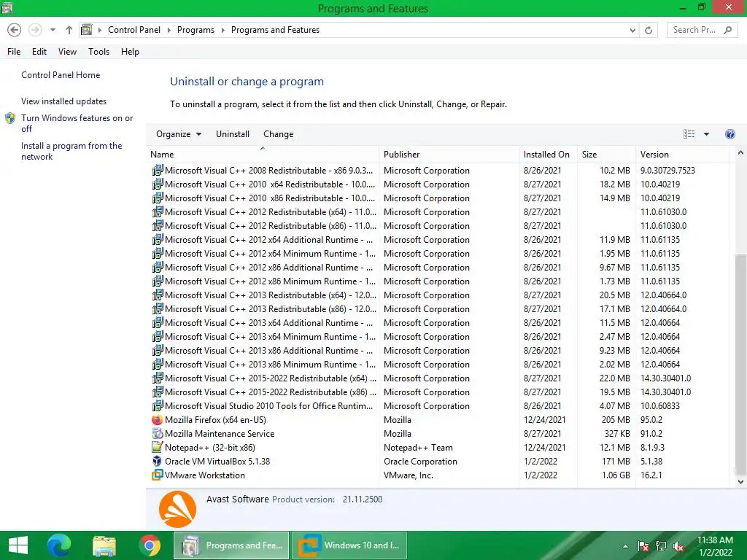Open the Tools menu
The image size is (747, 560).
98,52
